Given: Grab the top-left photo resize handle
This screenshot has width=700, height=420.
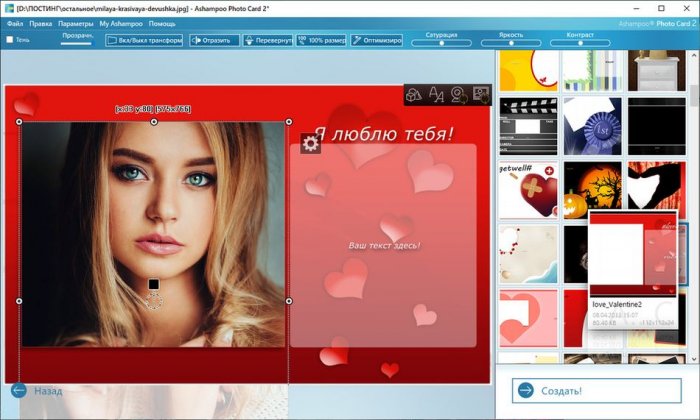Looking at the screenshot, I should click(19, 121).
